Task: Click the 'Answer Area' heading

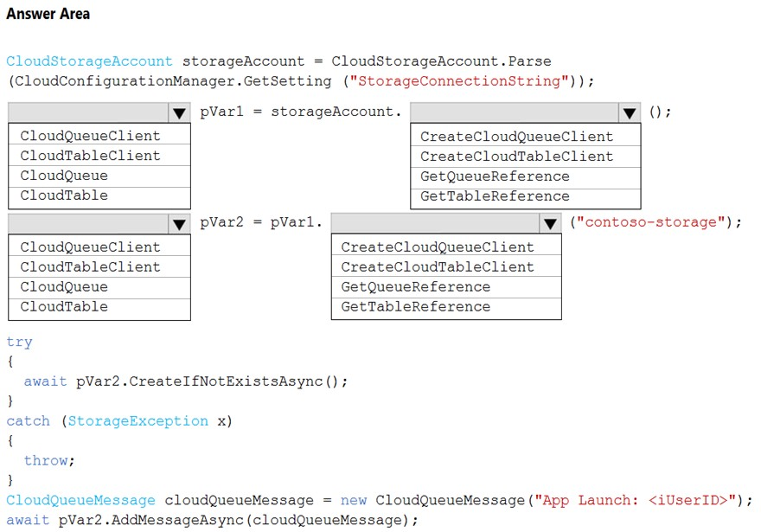Action: click(x=48, y=14)
